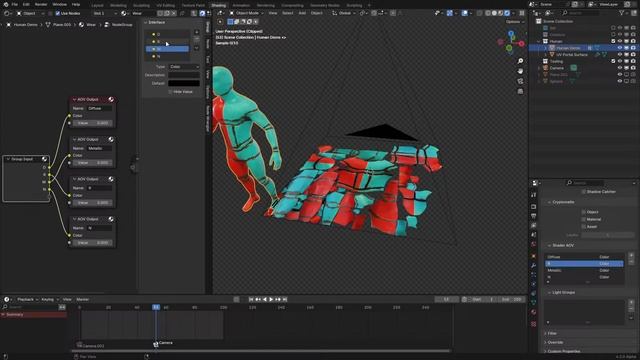Click the camera view icon in viewport

520,81
